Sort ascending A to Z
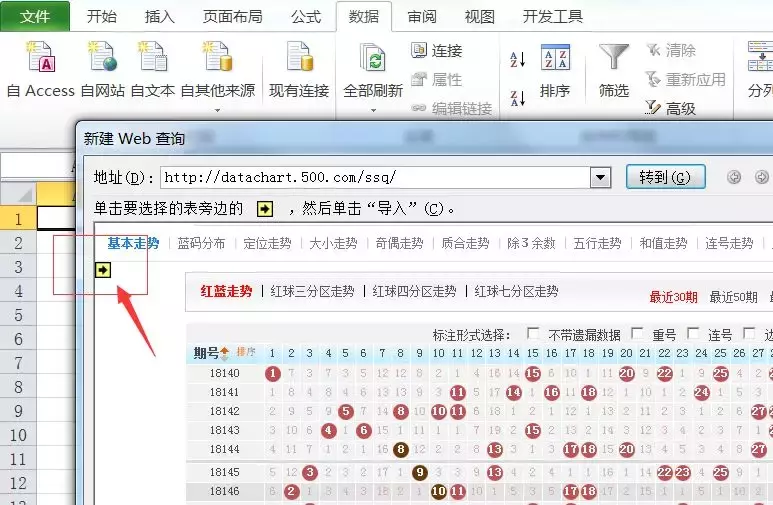 (517, 59)
